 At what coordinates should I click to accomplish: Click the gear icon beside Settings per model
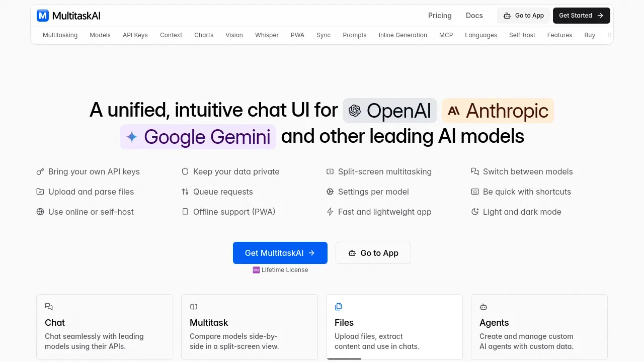(330, 192)
